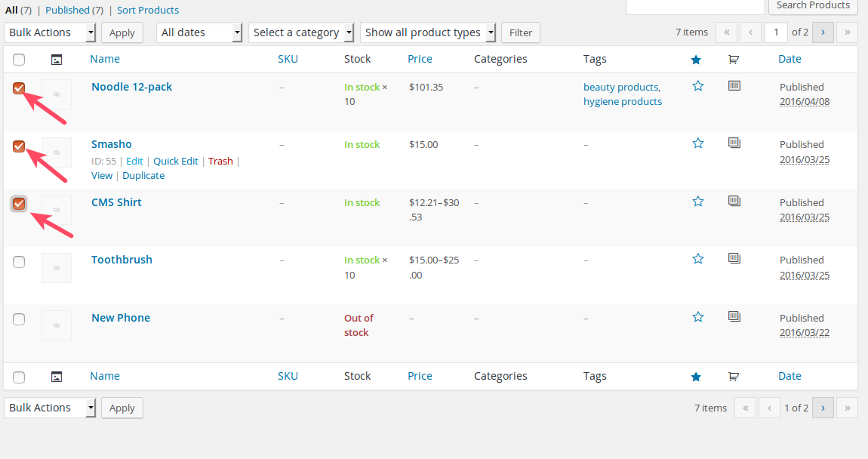This screenshot has height=459, width=868.
Task: Check the Toothbrush row checkbox
Action: [x=19, y=262]
